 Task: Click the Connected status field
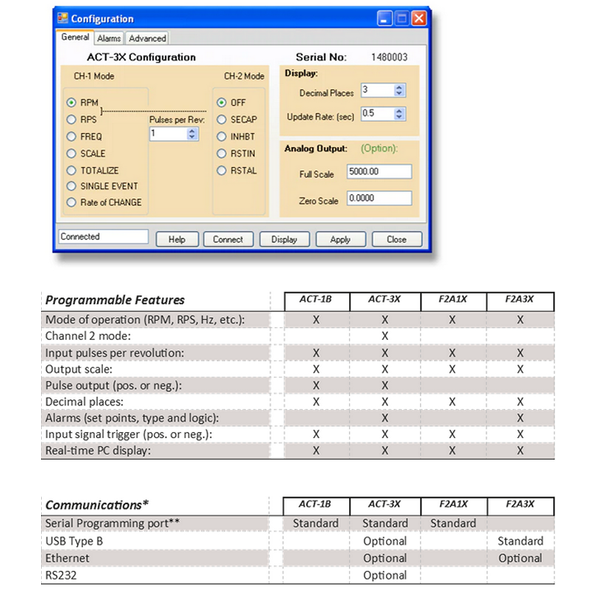(103, 236)
